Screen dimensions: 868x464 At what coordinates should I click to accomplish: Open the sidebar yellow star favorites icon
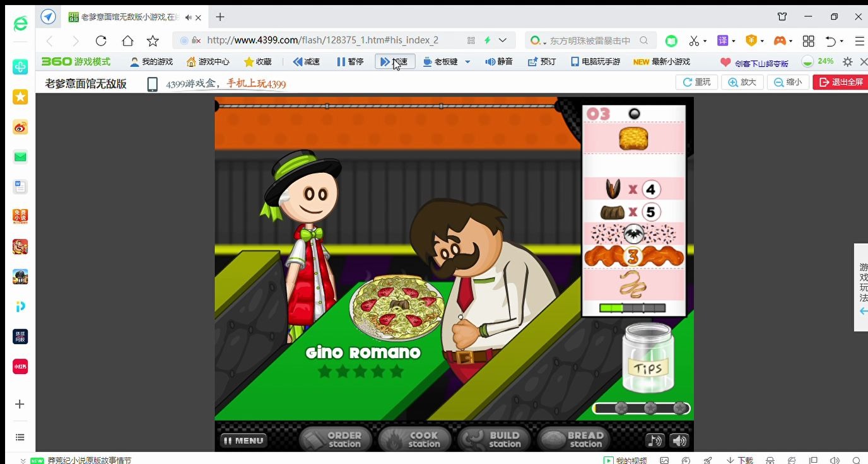tap(20, 96)
